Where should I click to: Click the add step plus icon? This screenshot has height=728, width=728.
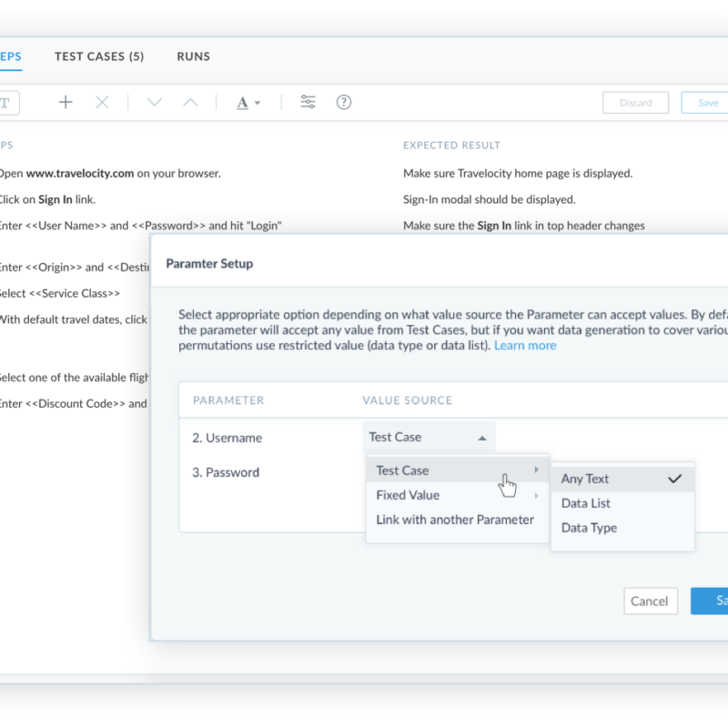(66, 103)
